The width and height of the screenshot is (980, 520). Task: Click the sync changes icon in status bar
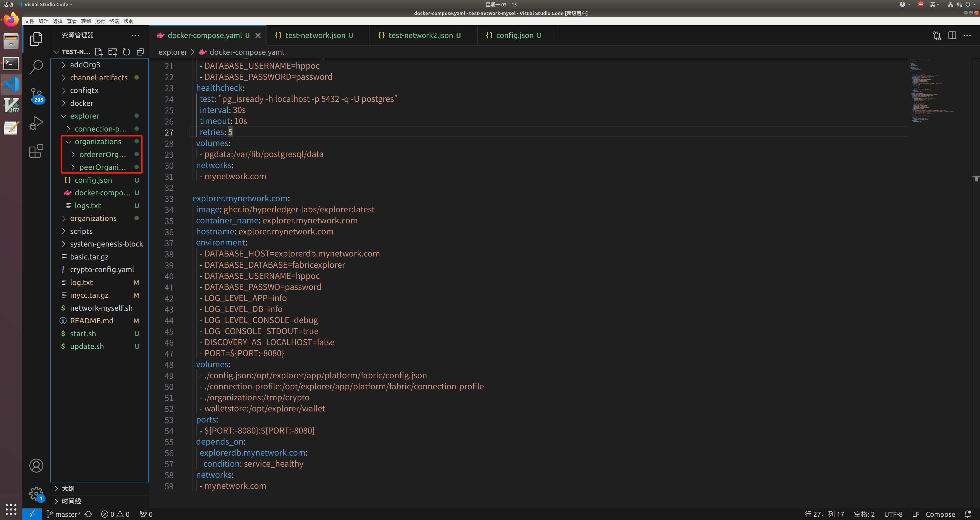pos(89,514)
